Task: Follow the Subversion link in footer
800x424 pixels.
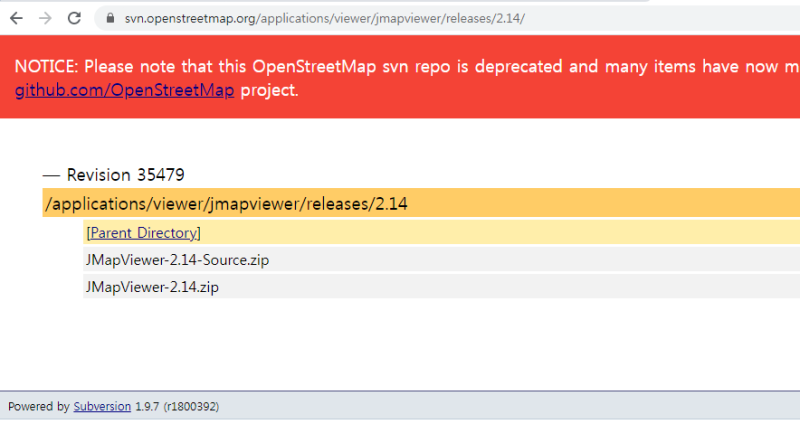Action: coord(102,406)
